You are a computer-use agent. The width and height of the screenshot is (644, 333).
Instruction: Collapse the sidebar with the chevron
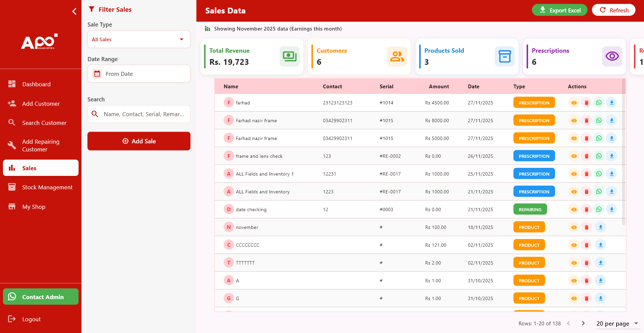(x=74, y=11)
